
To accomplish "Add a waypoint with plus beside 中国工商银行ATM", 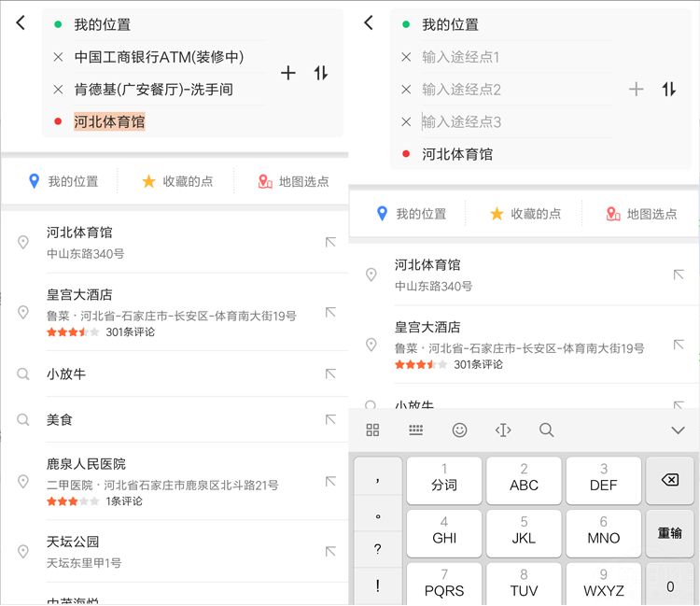I will click(x=288, y=73).
